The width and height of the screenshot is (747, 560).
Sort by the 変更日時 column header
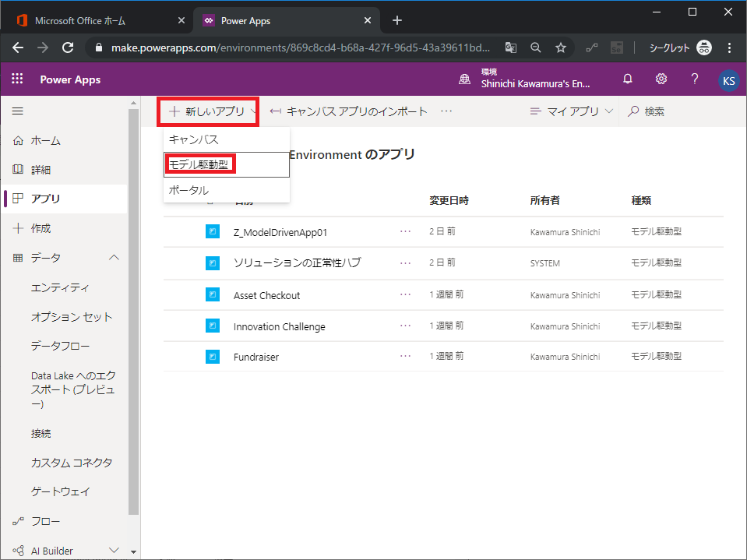click(x=449, y=200)
